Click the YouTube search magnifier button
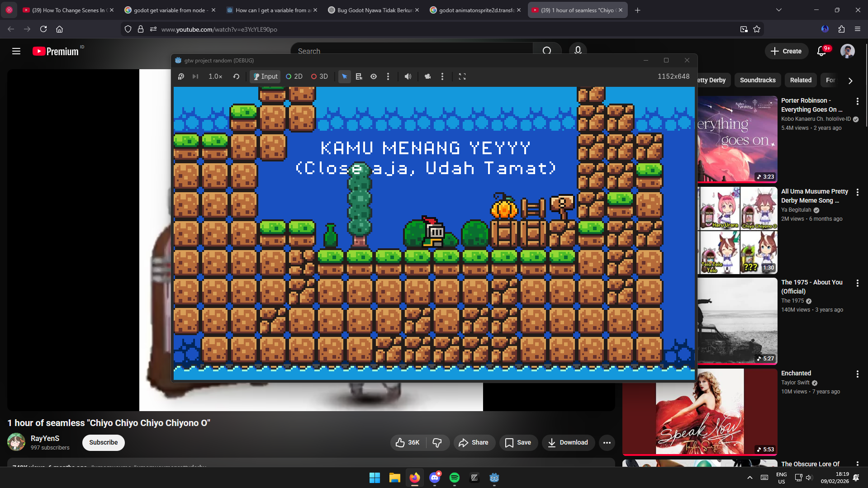 (x=547, y=51)
